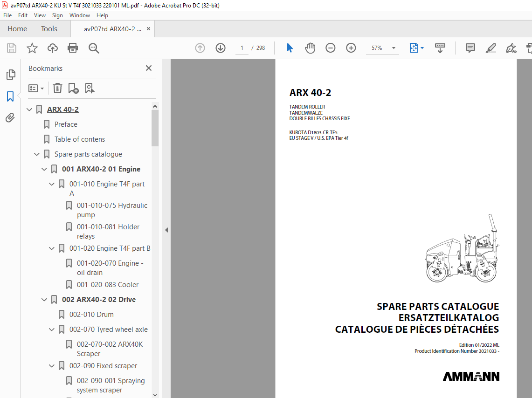
Task: Jump to the Preface bookmark
Action: [66, 124]
